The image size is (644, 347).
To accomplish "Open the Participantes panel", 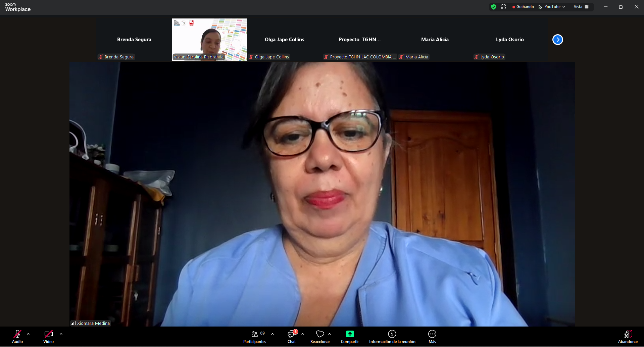I will [x=255, y=337].
